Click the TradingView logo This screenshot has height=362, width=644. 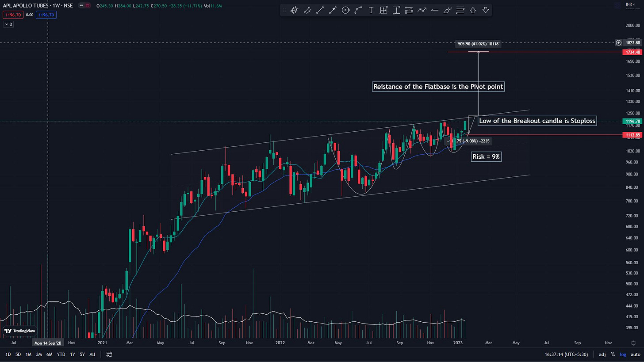pyautogui.click(x=20, y=331)
